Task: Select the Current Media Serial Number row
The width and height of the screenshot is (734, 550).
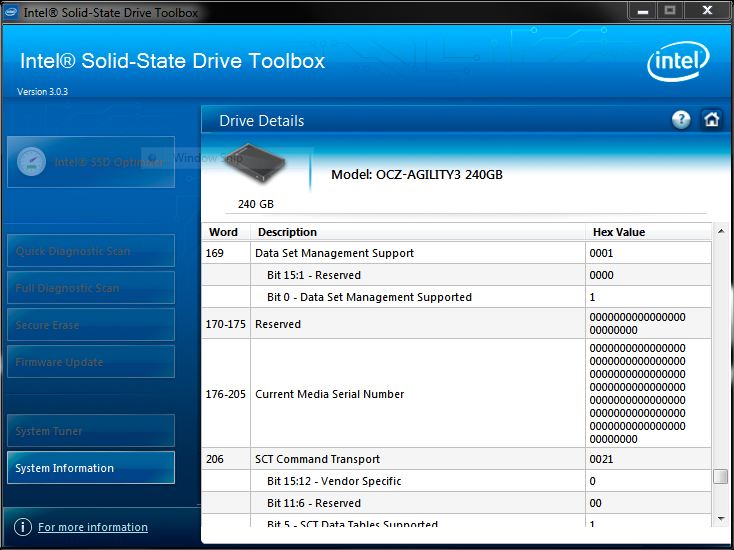Action: [x=456, y=393]
